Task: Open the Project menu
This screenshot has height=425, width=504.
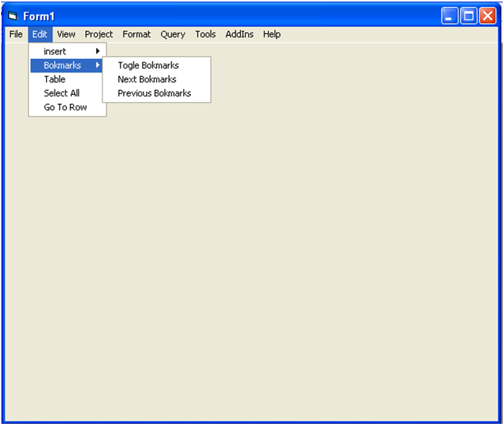Action: pyautogui.click(x=99, y=34)
